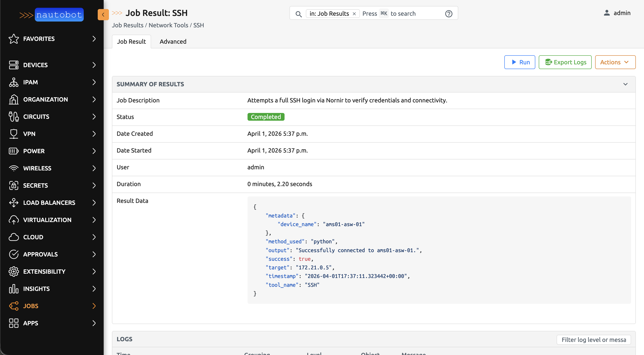Viewport: 644px width, 355px height.
Task: Expand the Jobs menu chevron
Action: (x=94, y=306)
